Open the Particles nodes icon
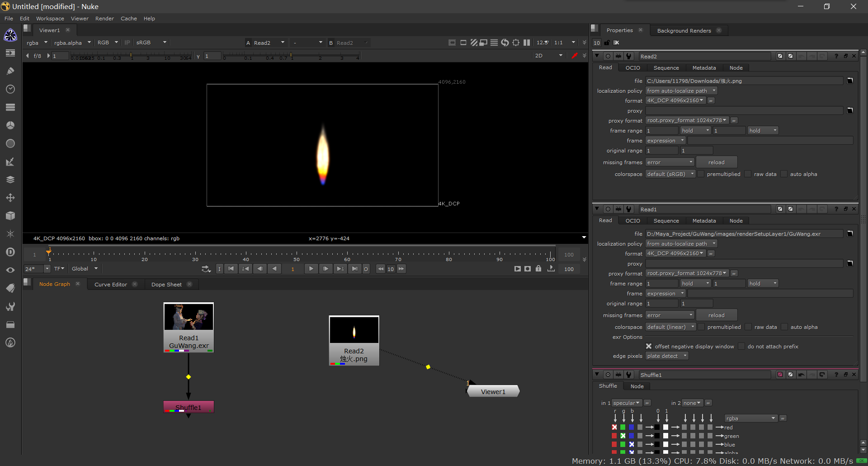Screen dimensions: 868x466 click(x=10, y=234)
